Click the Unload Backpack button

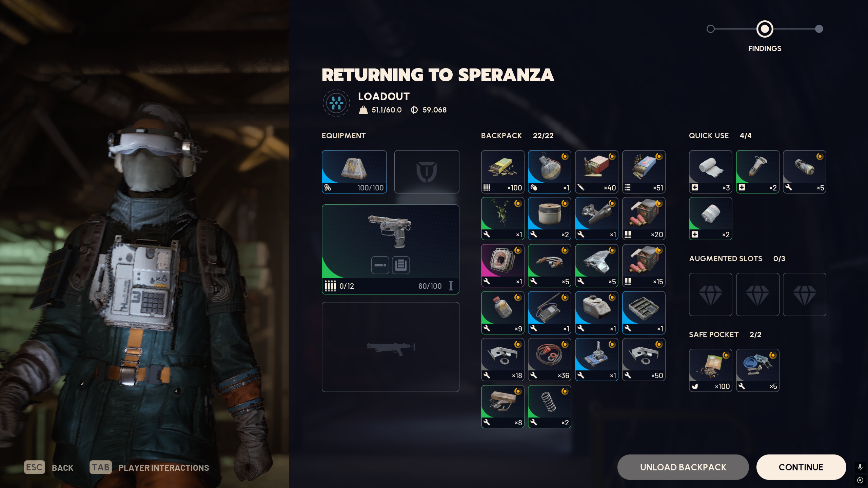[x=683, y=467]
